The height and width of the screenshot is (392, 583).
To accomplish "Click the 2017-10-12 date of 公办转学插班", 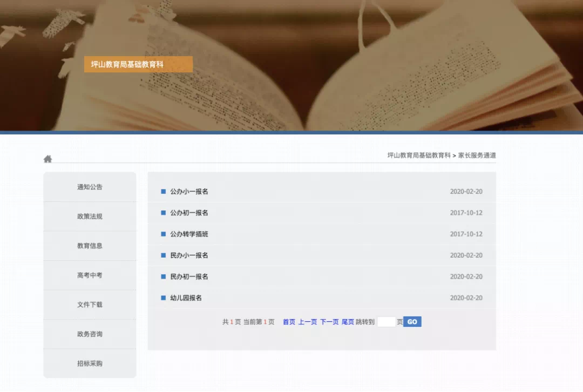I will pos(466,234).
